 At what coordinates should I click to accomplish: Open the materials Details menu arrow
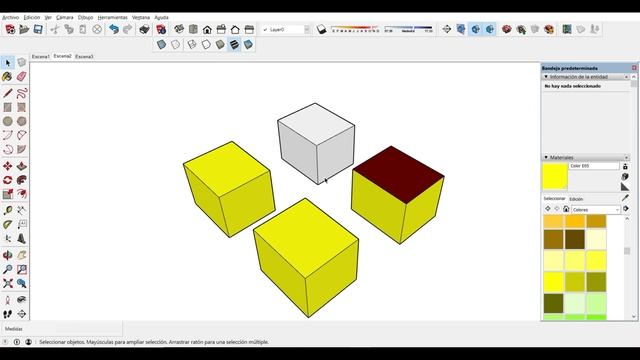tap(625, 209)
